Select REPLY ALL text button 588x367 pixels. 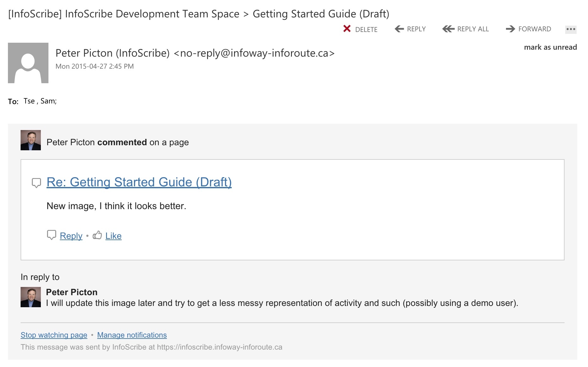pos(473,29)
